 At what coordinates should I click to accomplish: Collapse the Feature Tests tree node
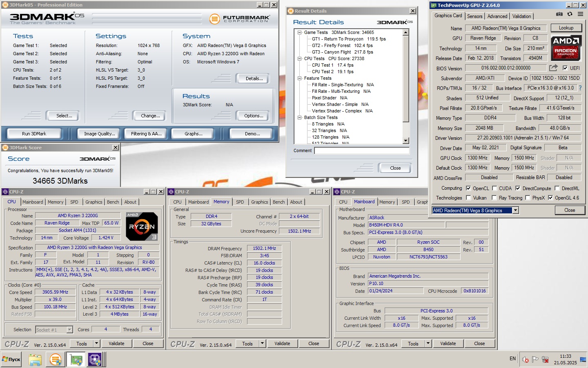(x=299, y=78)
